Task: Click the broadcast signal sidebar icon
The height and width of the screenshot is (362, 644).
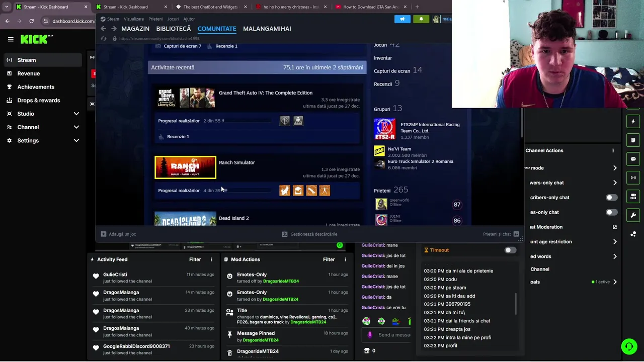Action: pyautogui.click(x=633, y=177)
